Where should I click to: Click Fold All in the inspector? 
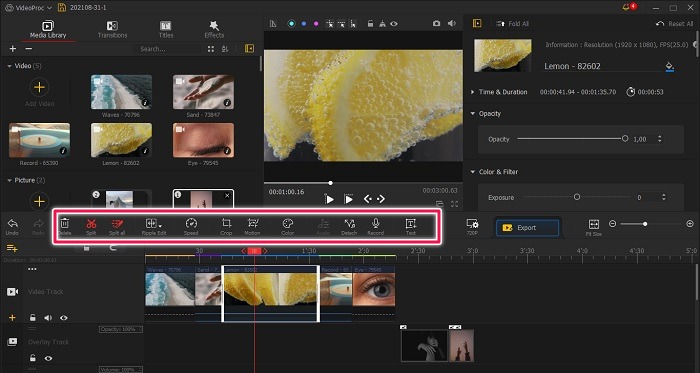[511, 24]
